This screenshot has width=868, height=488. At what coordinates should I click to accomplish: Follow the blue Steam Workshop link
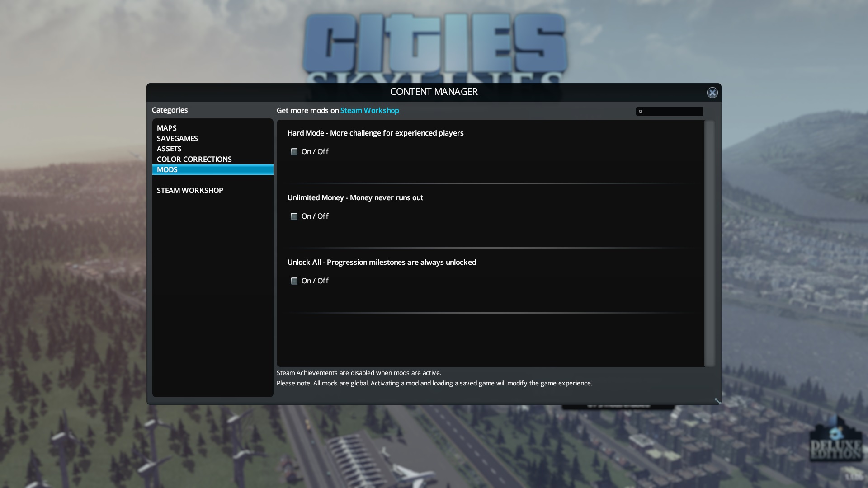point(369,111)
